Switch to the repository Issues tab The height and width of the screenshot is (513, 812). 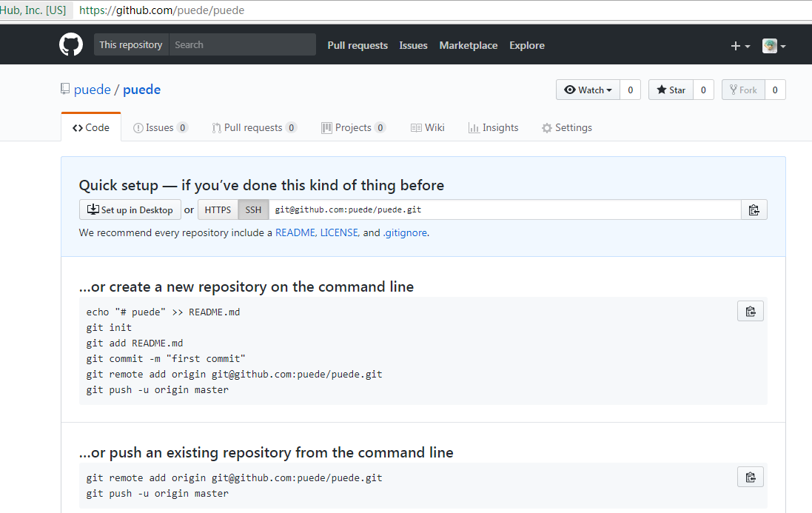[x=160, y=127]
